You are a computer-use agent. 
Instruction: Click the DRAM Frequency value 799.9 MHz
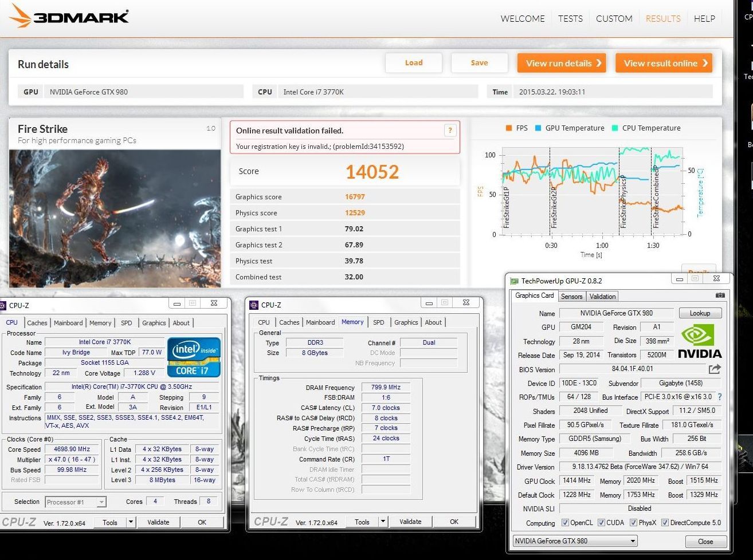coord(386,388)
